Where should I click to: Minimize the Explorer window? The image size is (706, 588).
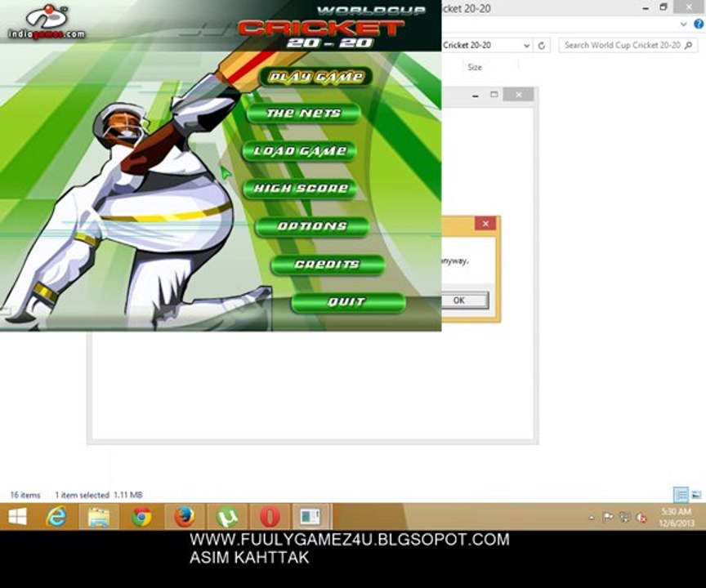[646, 7]
